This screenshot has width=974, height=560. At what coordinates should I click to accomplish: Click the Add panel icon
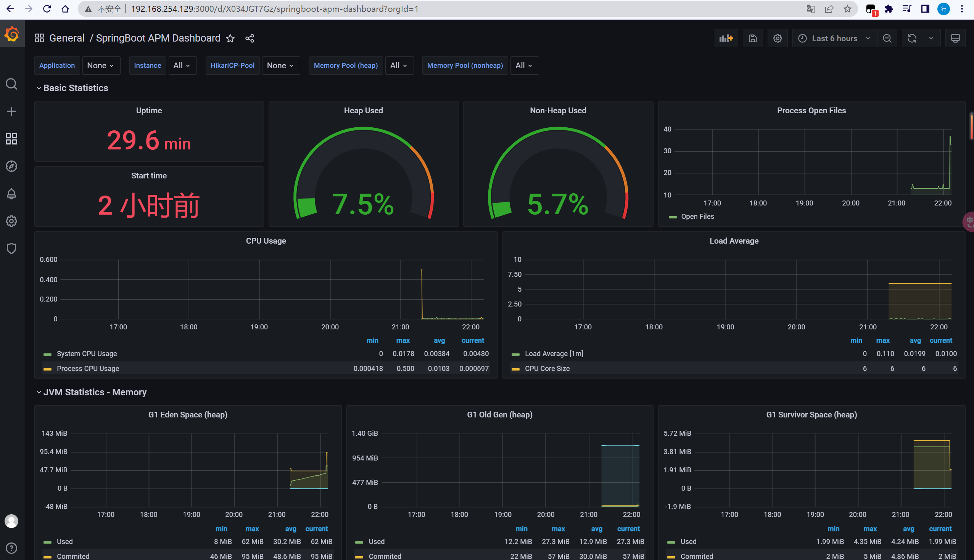[726, 39]
